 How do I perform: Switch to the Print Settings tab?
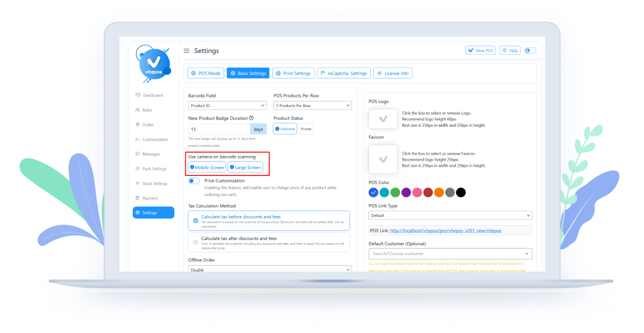(292, 73)
